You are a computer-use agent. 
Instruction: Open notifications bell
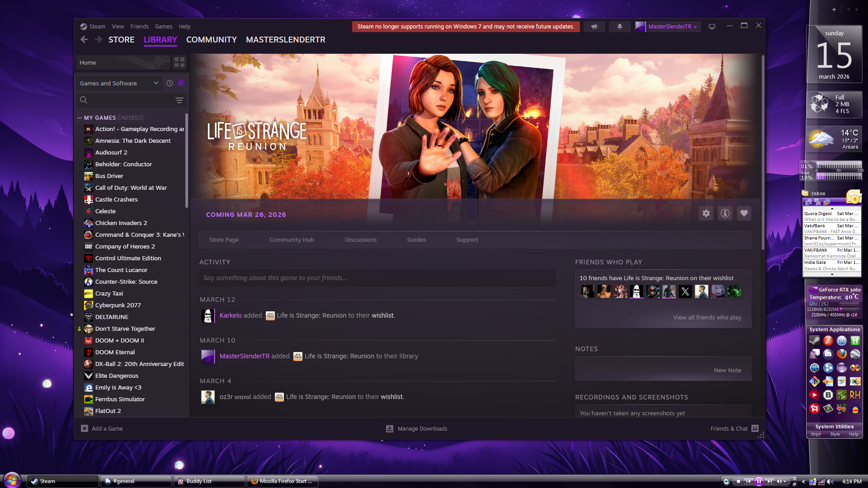(620, 27)
